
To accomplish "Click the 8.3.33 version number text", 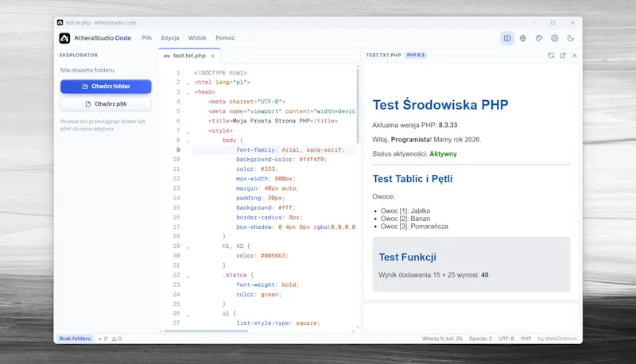I will click(x=448, y=126).
